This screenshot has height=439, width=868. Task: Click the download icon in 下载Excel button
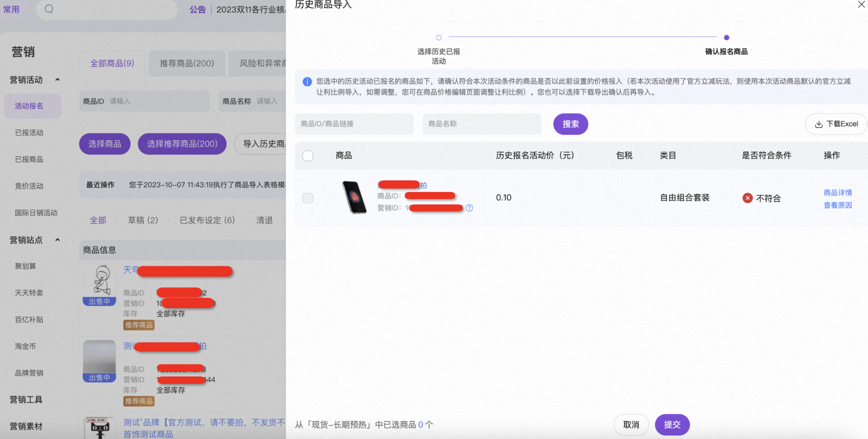tap(818, 124)
